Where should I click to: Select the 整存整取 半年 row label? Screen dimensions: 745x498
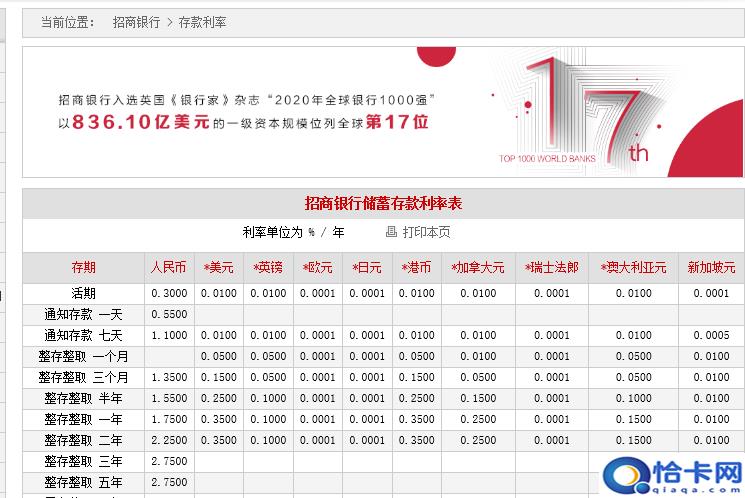coord(84,398)
